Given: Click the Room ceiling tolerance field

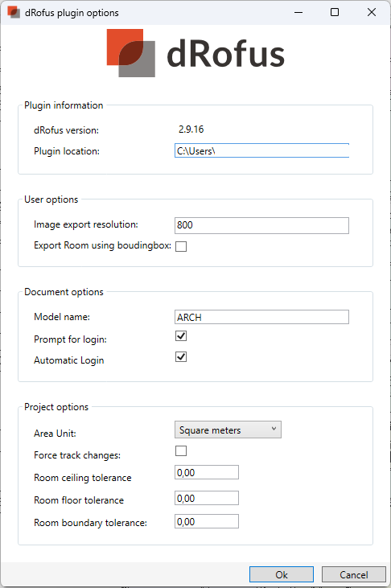Looking at the screenshot, I should coord(207,472).
